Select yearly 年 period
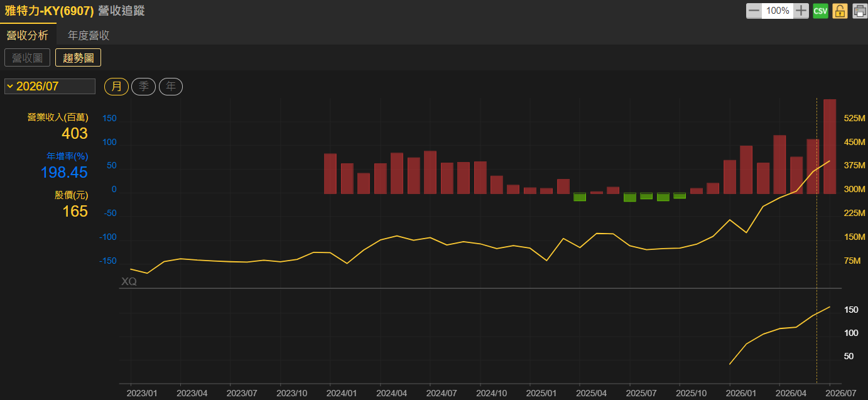 click(x=170, y=87)
